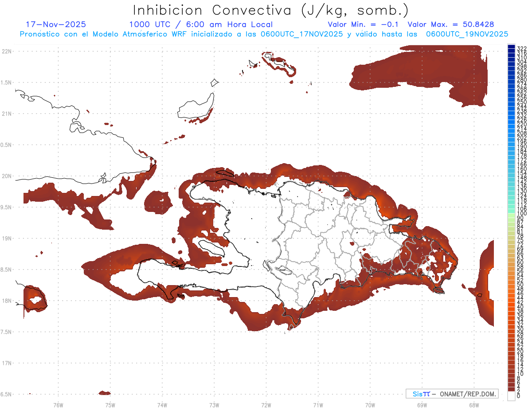Click the '68W' longitude label
532x411 pixels.
[474, 405]
